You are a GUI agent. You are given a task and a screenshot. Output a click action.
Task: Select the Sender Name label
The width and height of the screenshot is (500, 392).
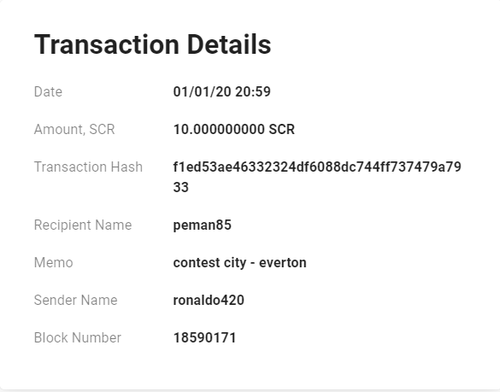[x=76, y=300]
